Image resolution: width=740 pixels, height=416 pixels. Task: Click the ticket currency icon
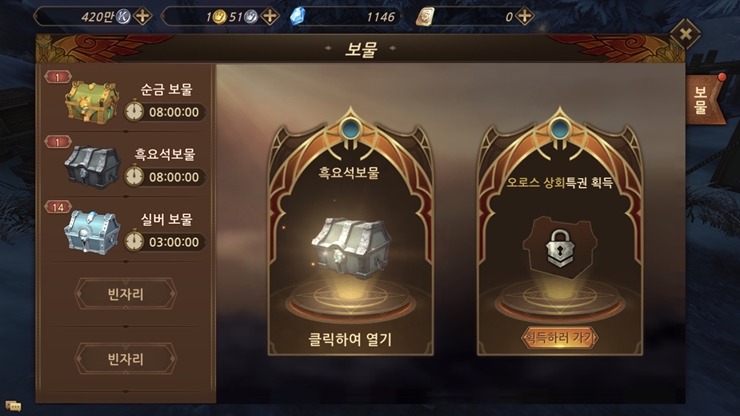click(x=425, y=17)
